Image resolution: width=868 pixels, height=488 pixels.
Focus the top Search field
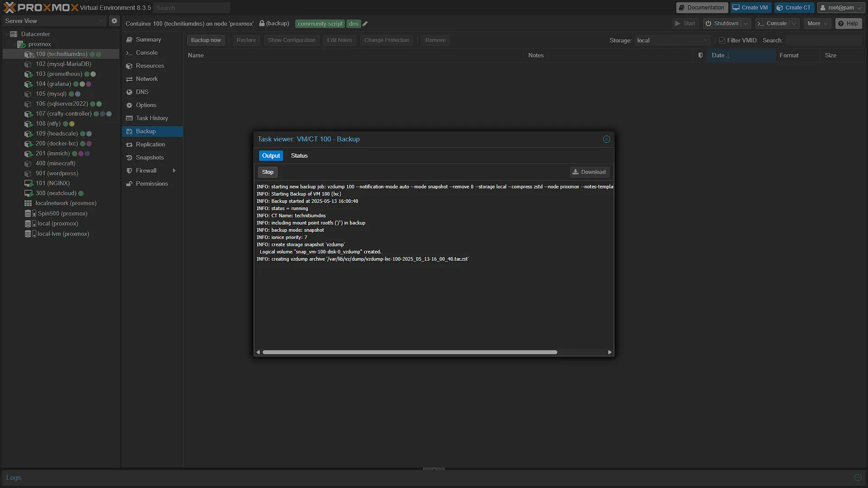pyautogui.click(x=192, y=8)
